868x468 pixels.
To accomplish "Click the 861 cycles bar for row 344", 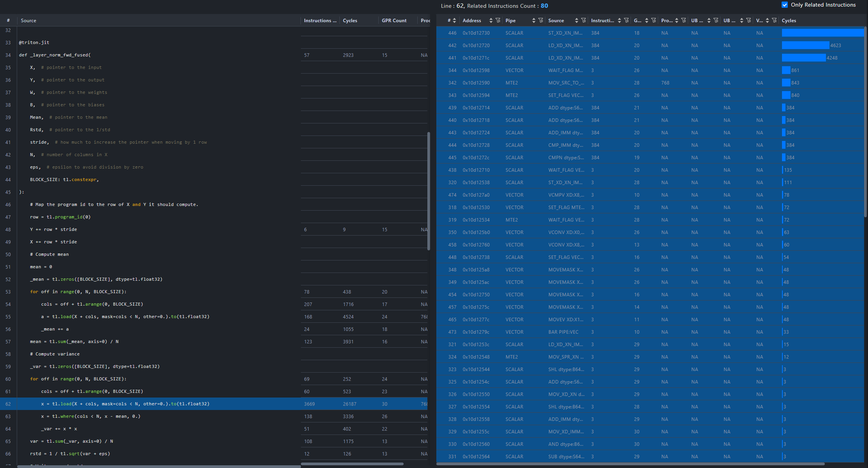I will 786,70.
